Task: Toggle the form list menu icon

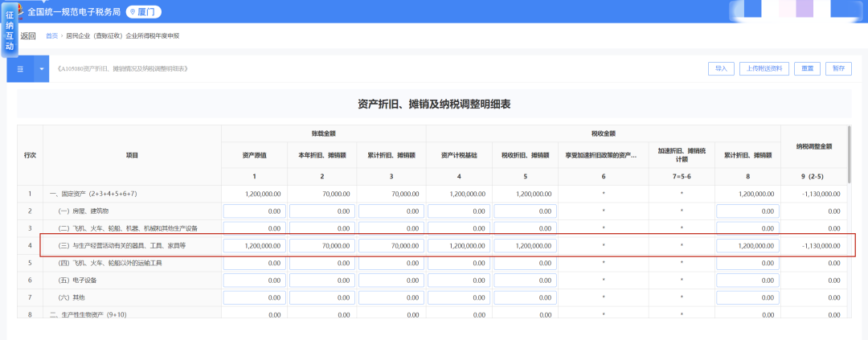Action: click(x=20, y=69)
